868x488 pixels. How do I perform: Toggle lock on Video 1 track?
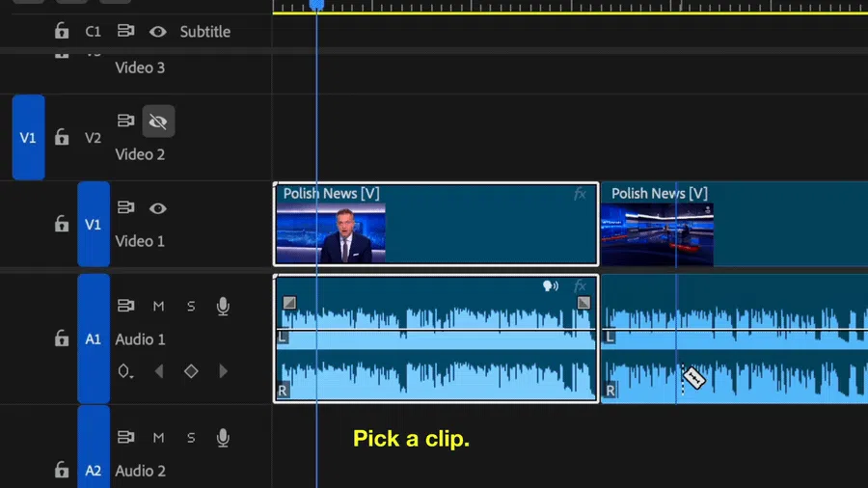click(62, 224)
